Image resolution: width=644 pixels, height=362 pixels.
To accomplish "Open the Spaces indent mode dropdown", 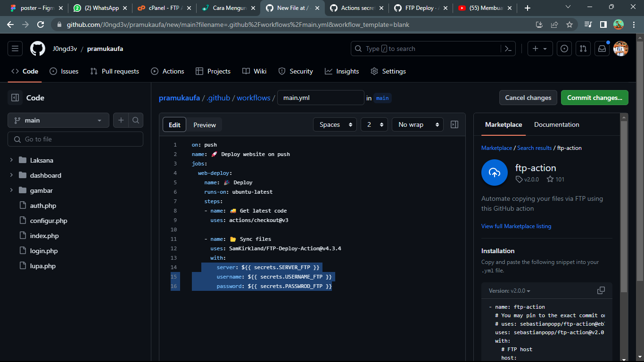I will 335,124.
